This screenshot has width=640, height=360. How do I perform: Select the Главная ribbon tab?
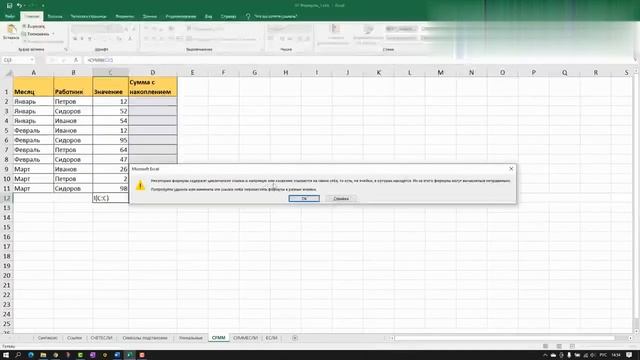pyautogui.click(x=31, y=16)
